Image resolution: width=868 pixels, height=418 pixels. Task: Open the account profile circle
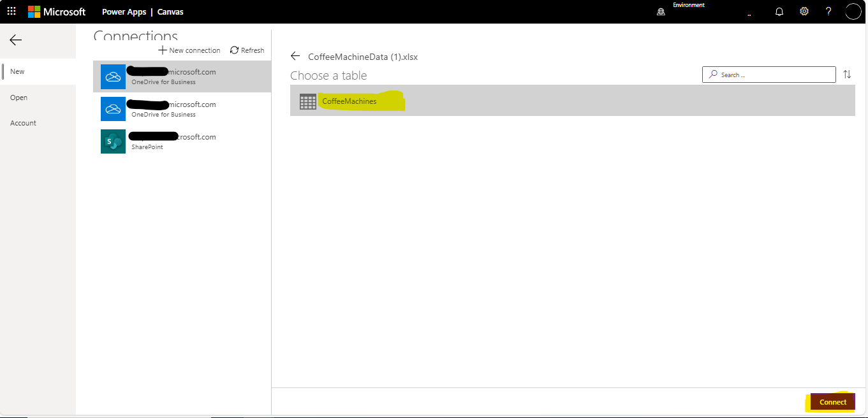(853, 11)
